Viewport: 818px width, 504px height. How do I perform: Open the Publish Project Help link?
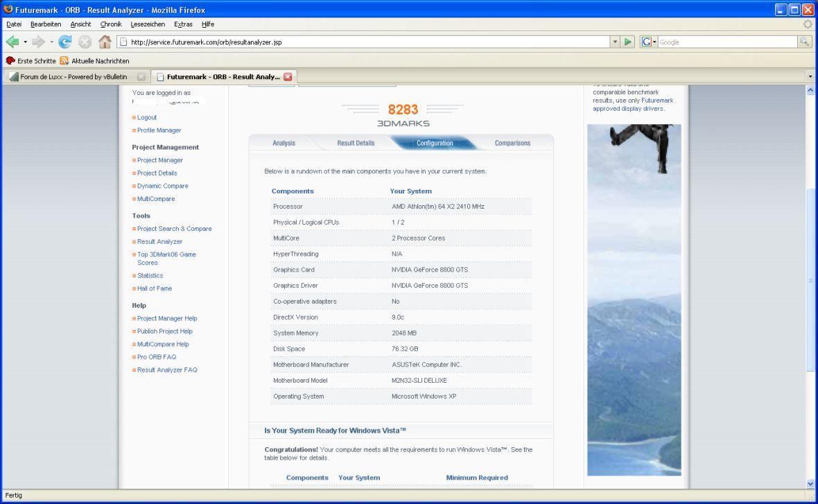165,331
